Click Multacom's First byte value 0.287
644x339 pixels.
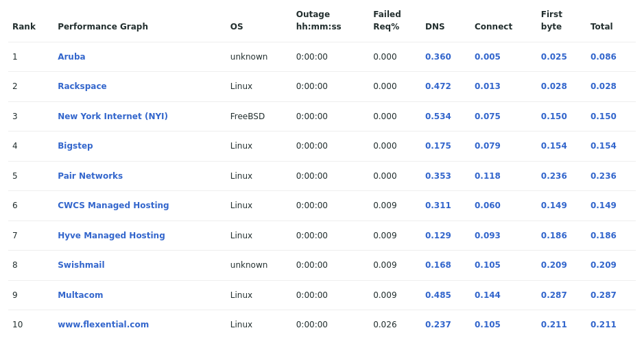tap(553, 294)
